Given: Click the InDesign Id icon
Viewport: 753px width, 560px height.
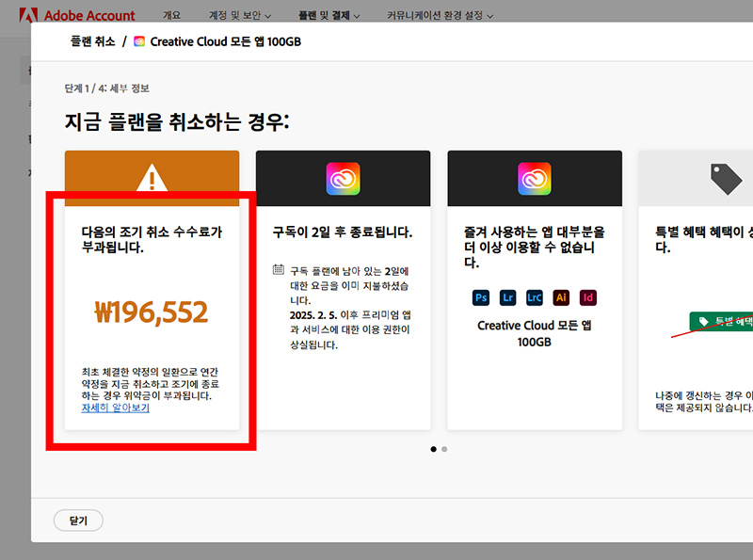Looking at the screenshot, I should [x=587, y=297].
